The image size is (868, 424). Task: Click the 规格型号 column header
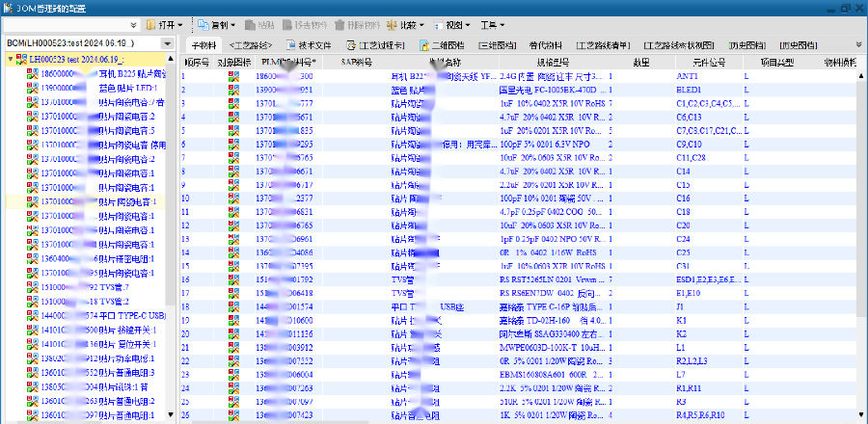point(554,63)
